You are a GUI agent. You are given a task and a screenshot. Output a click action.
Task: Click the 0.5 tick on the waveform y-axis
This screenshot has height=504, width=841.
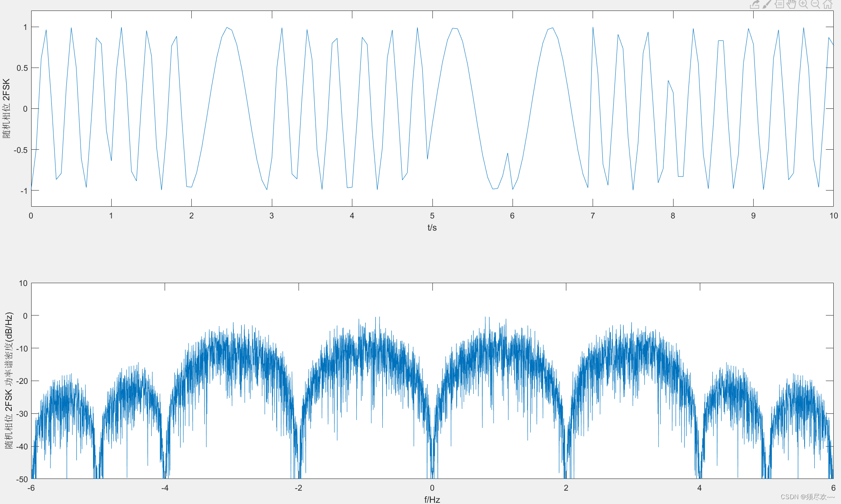click(x=22, y=68)
